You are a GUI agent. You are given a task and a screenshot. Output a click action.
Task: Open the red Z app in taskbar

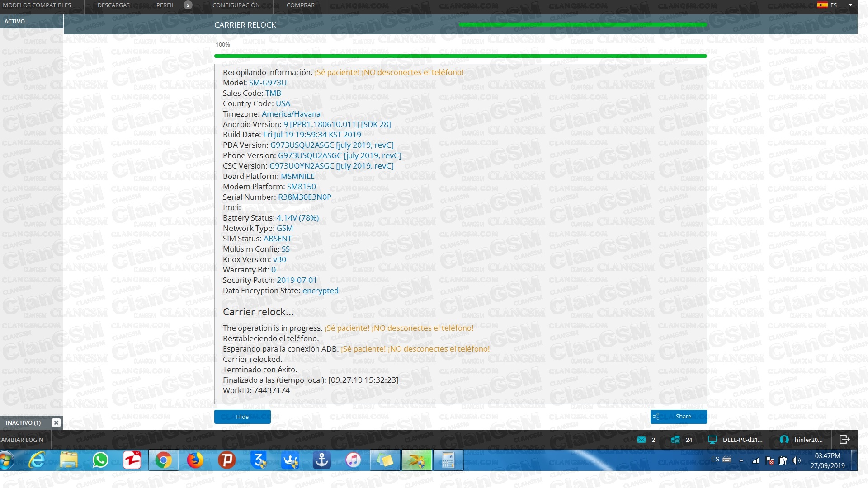132,460
